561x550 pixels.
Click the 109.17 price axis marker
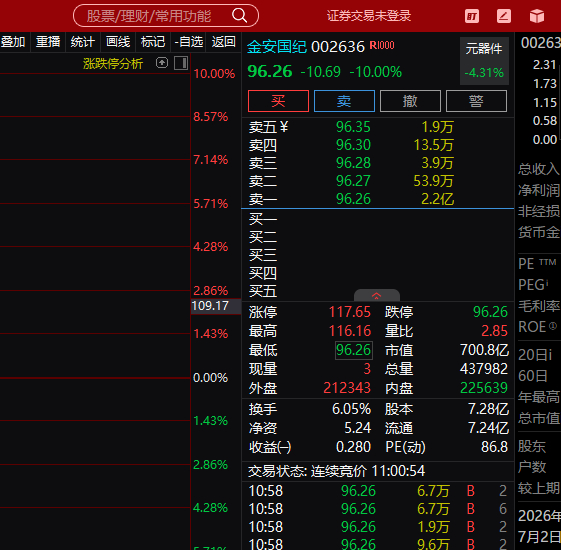point(216,306)
